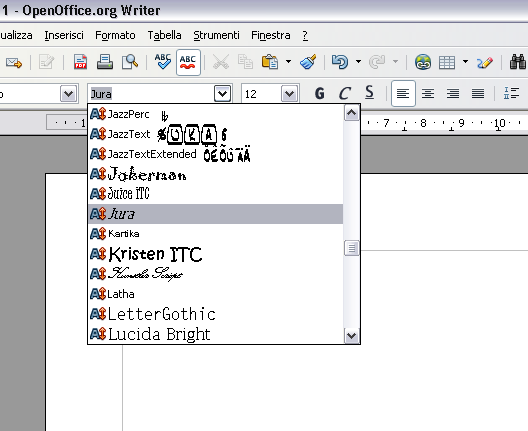Image resolution: width=528 pixels, height=431 pixels.
Task: Click the copy icon
Action: click(x=245, y=62)
